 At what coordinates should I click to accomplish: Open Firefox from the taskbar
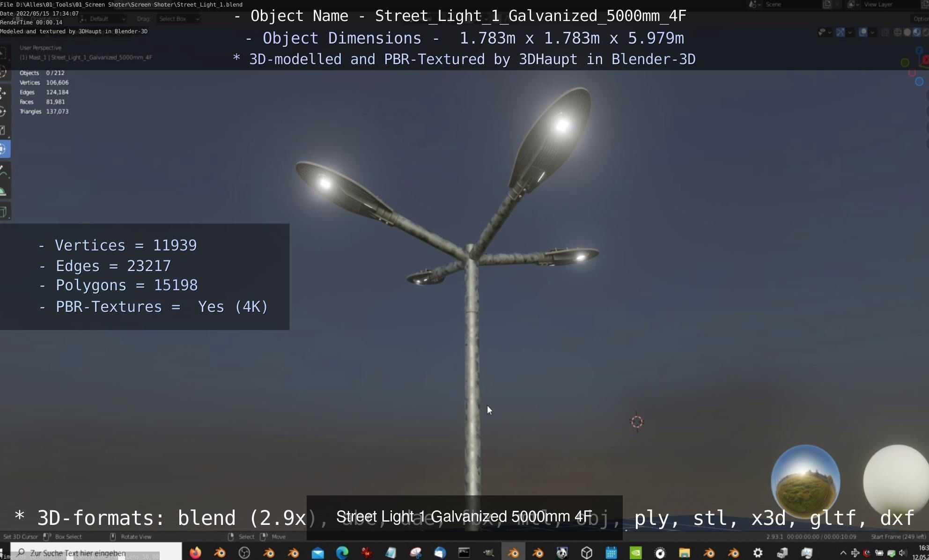(195, 553)
